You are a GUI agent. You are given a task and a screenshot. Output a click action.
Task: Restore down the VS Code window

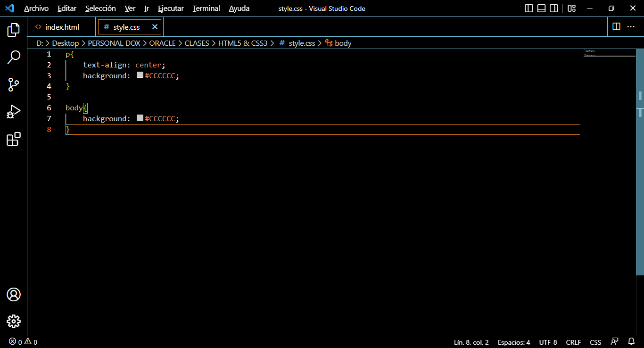(611, 8)
